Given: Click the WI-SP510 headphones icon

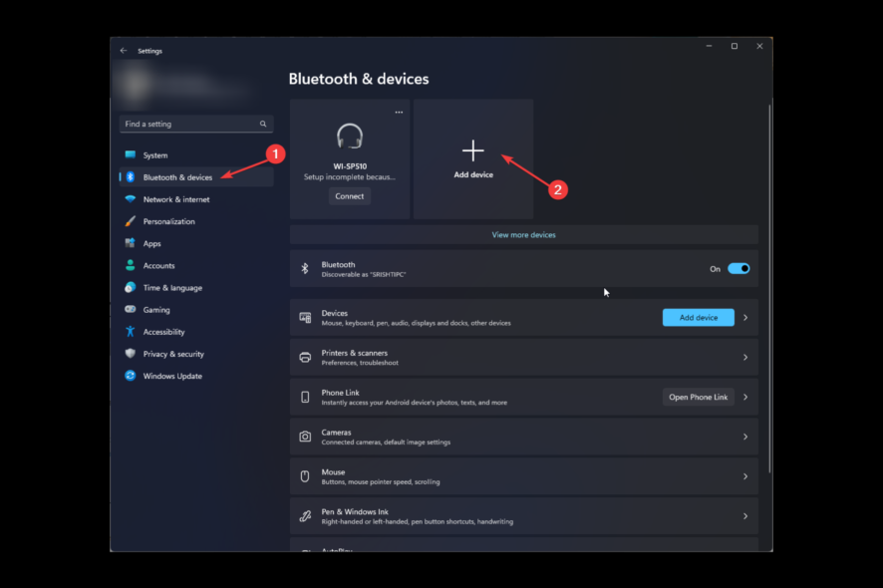Looking at the screenshot, I should pos(350,136).
